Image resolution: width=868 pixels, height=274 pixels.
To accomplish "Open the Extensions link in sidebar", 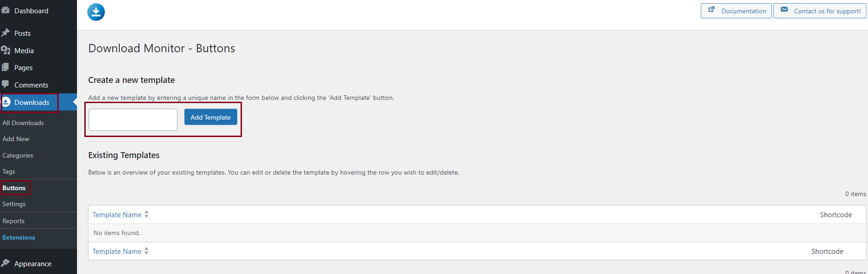I will [x=19, y=237].
